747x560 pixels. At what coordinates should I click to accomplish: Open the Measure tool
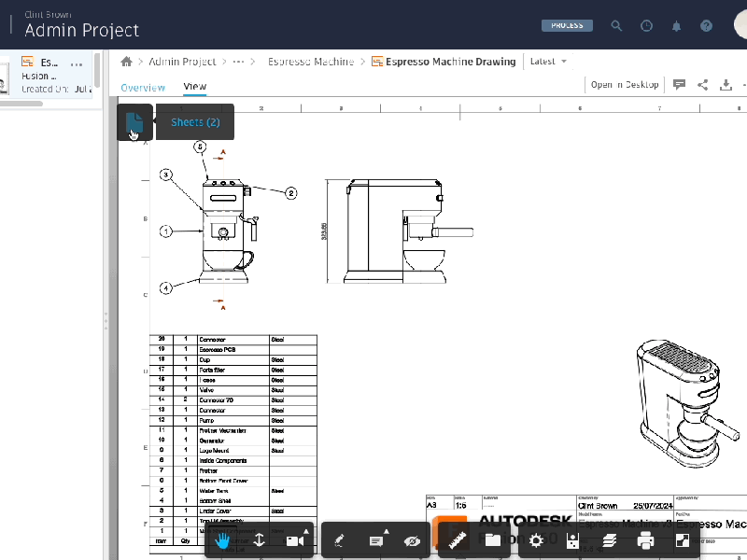coord(457,539)
